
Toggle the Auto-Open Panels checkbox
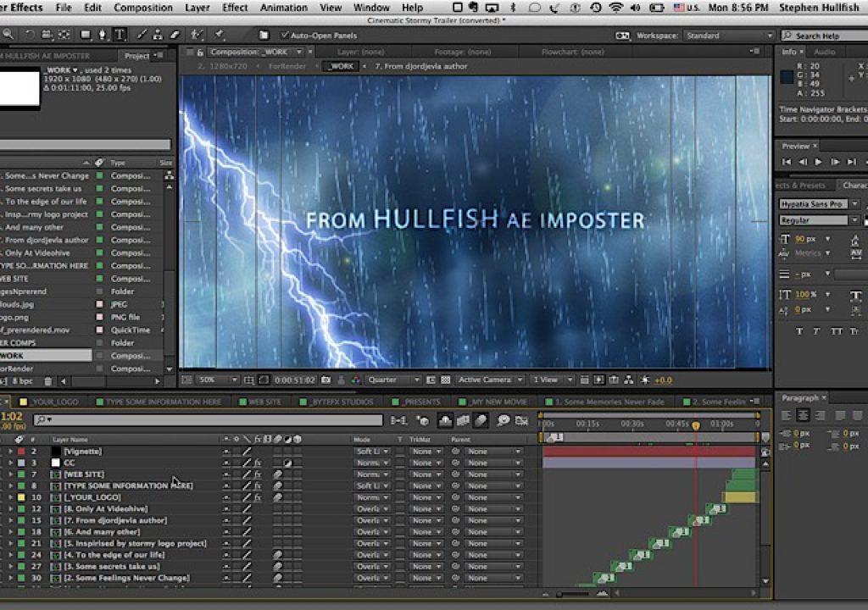click(285, 35)
